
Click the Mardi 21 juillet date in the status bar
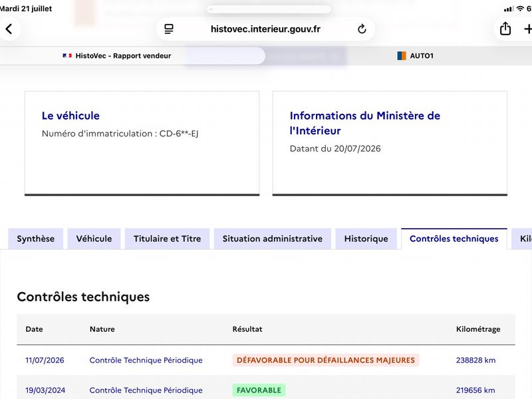pos(26,9)
